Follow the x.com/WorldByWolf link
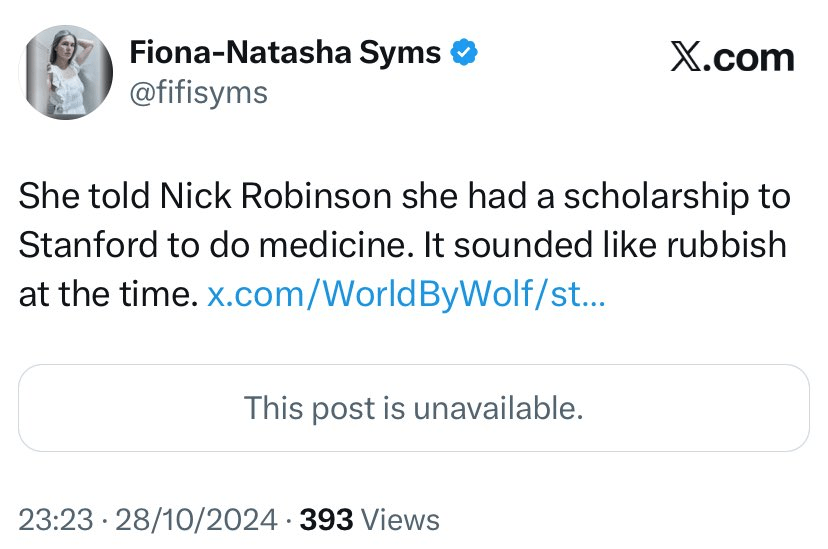 pos(406,295)
